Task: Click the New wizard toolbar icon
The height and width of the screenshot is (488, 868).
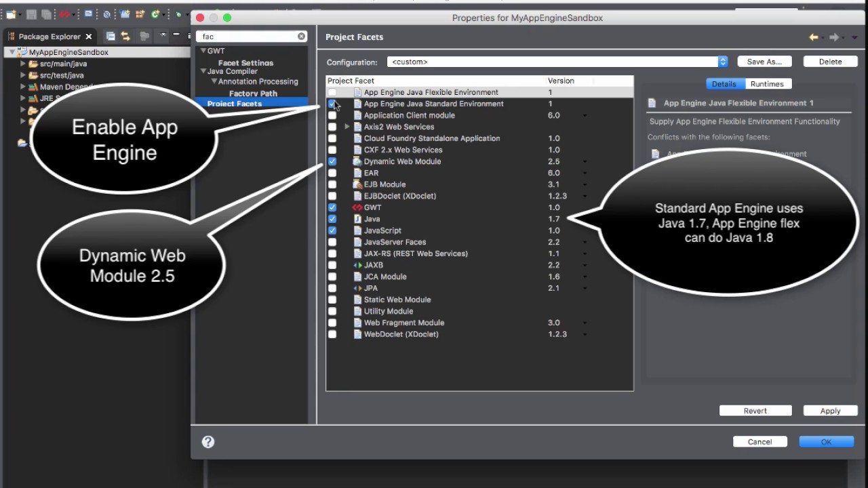Action: pos(10,14)
